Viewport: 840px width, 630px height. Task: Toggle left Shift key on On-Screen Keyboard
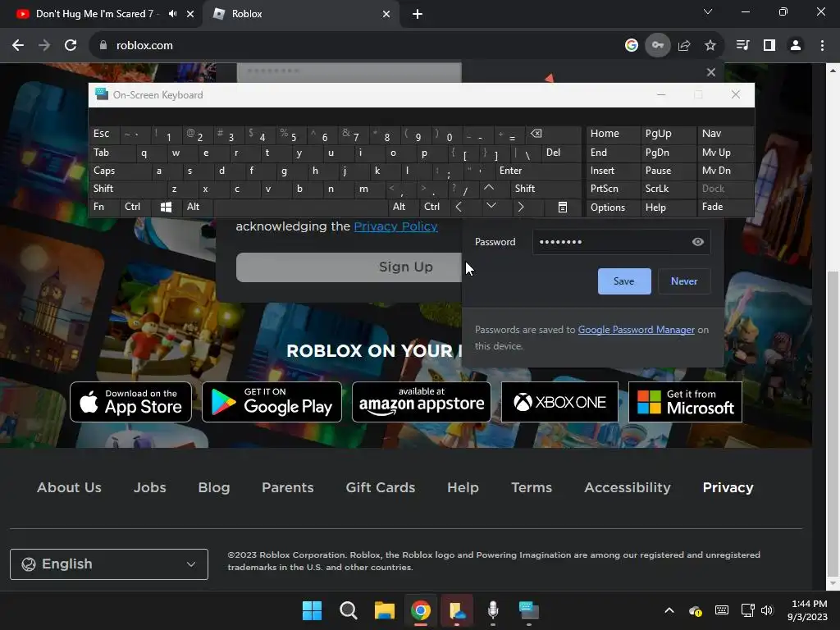[127, 189]
